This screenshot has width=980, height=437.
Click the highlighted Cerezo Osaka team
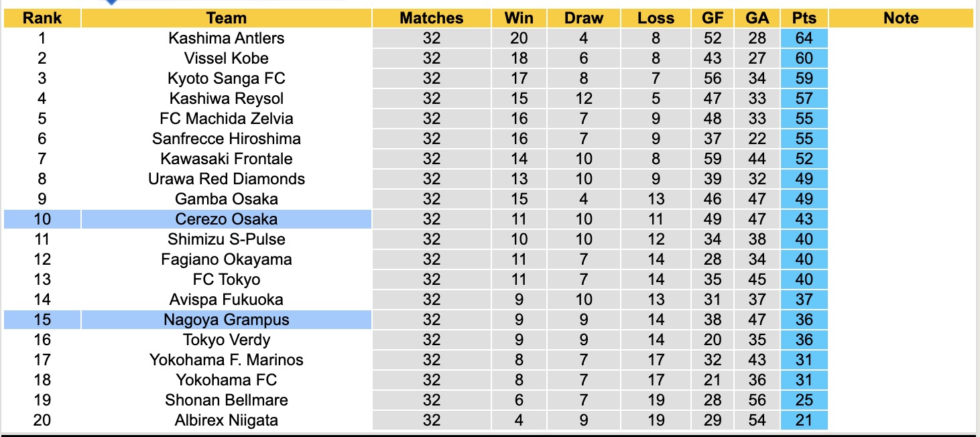point(227,219)
